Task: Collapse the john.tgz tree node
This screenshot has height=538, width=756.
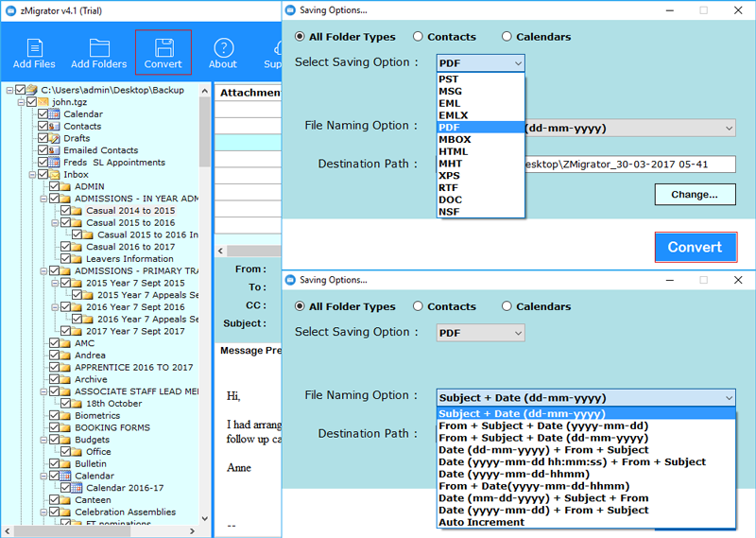Action: pyautogui.click(x=21, y=102)
